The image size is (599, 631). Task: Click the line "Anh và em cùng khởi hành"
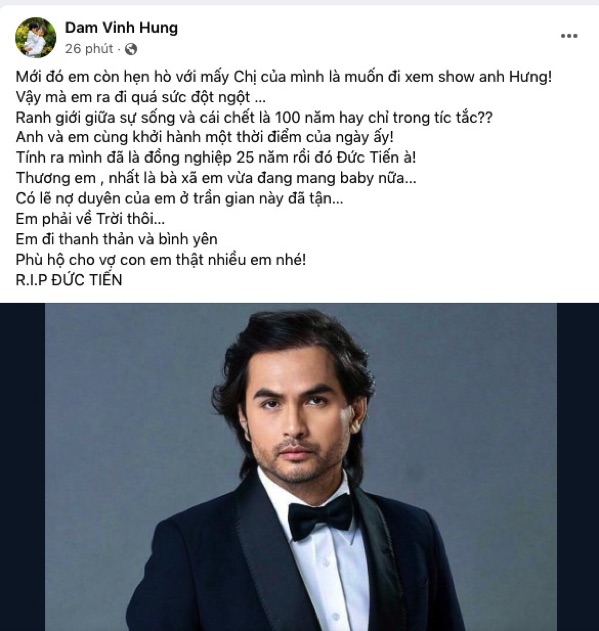(204, 137)
